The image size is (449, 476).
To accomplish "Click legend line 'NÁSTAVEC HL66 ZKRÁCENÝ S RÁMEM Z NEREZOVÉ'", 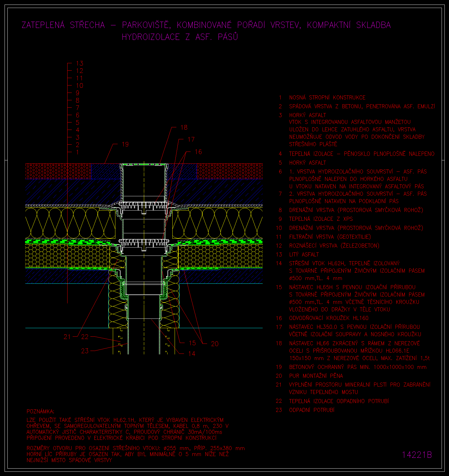I will point(354,343).
